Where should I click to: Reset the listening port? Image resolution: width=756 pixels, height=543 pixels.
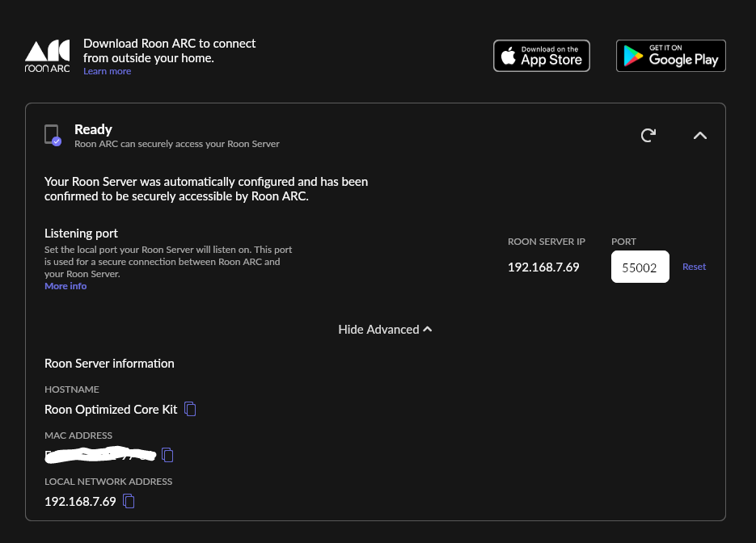click(x=694, y=267)
